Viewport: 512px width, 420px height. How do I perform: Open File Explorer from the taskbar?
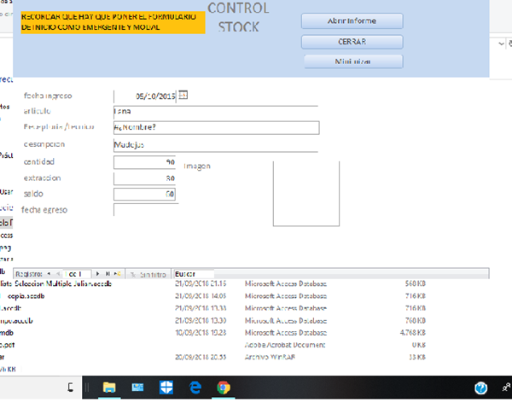click(109, 388)
